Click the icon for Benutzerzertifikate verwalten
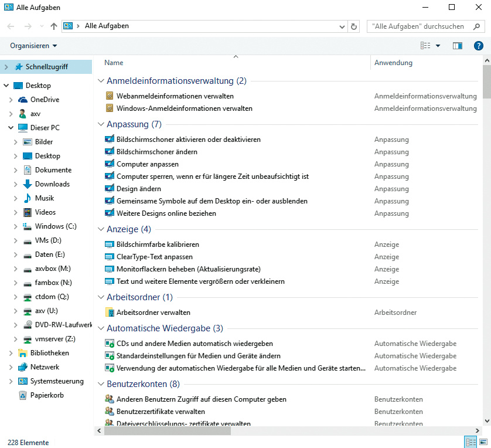This screenshot has height=448, width=491. (110, 411)
